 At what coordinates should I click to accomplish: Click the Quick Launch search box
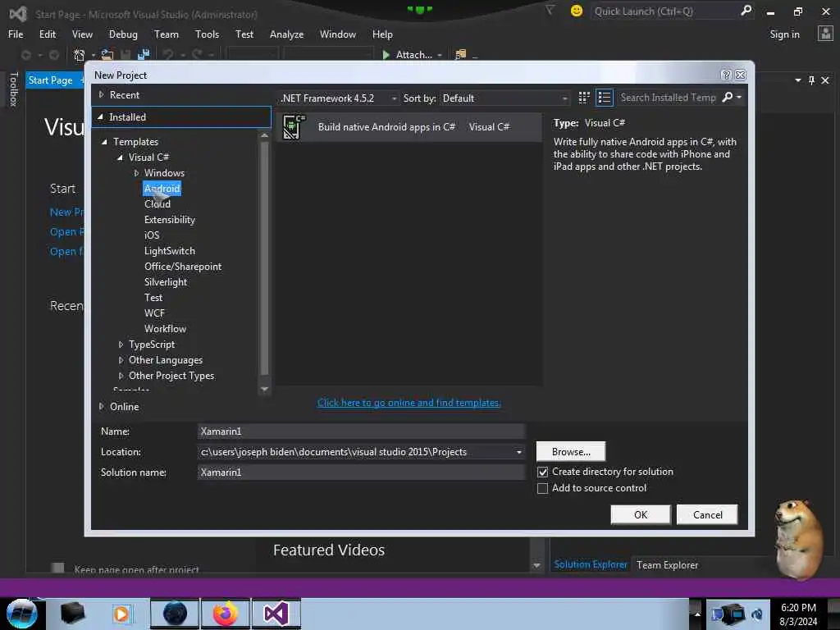point(667,11)
